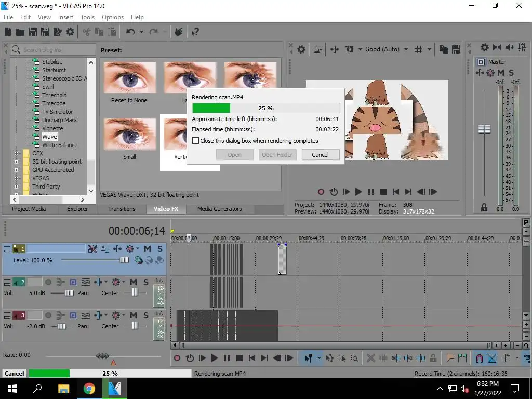Screen dimensions: 532x399
Task: Switch to the Media Generators tab
Action: pos(220,209)
